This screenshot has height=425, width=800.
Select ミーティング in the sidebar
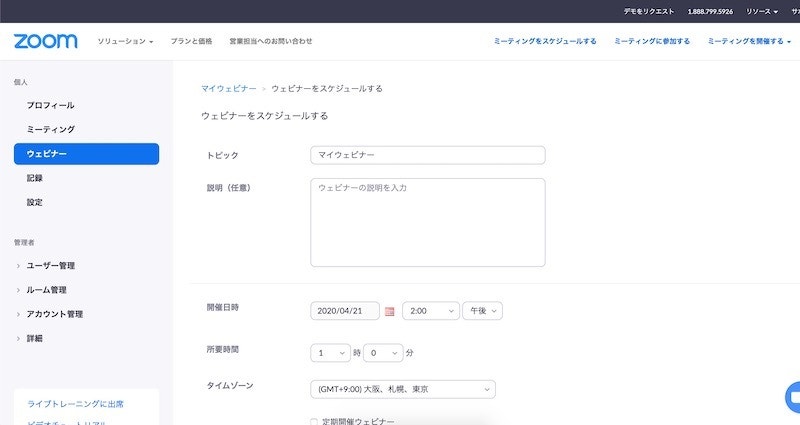pos(51,130)
